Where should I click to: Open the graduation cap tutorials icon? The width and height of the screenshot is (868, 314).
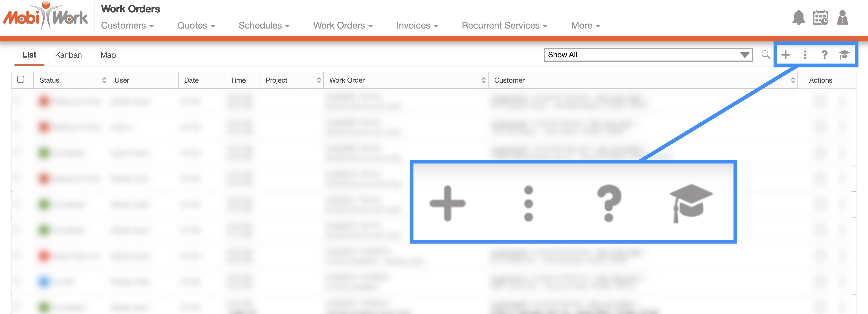click(844, 55)
